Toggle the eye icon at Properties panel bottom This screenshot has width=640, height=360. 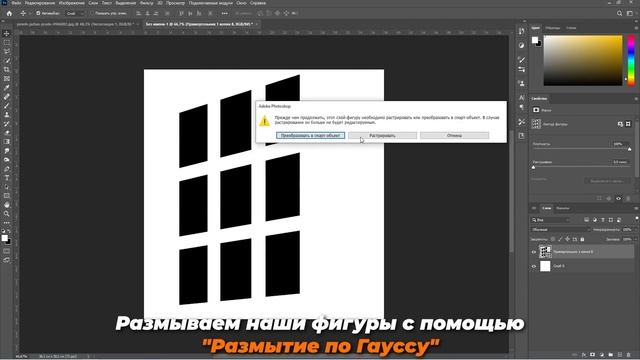pos(618,198)
